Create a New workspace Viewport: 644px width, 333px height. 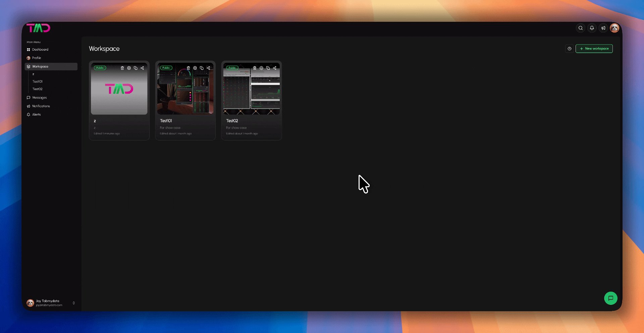[x=594, y=49]
